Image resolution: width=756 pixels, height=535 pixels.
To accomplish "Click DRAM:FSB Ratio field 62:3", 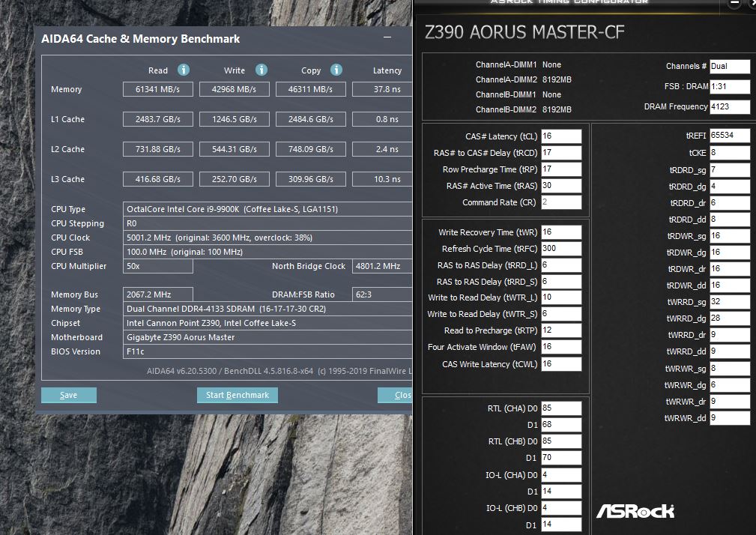I will 382,294.
